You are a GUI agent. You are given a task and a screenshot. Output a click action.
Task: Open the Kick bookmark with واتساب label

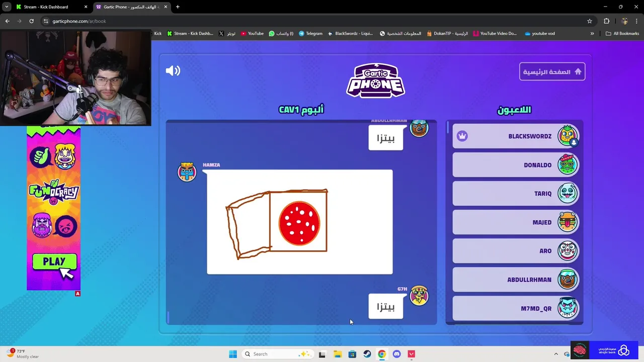[281, 34]
